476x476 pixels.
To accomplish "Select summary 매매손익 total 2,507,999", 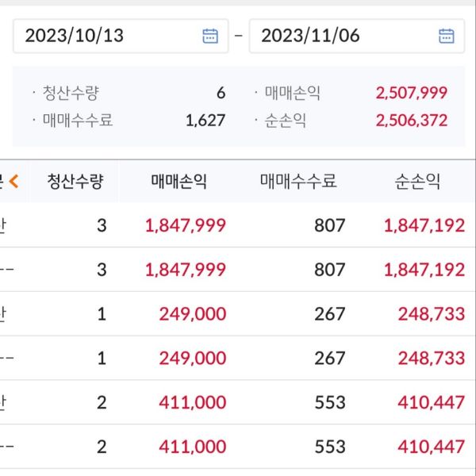I will click(x=412, y=93).
